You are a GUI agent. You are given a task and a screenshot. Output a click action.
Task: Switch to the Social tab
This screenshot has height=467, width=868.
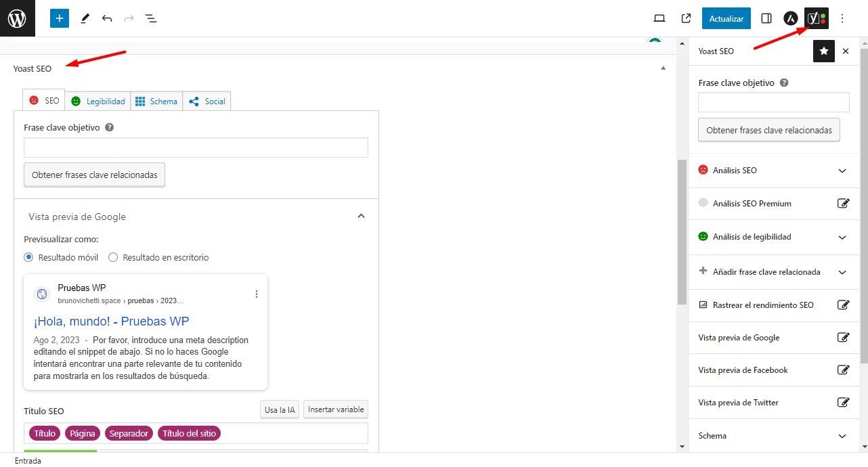click(207, 101)
